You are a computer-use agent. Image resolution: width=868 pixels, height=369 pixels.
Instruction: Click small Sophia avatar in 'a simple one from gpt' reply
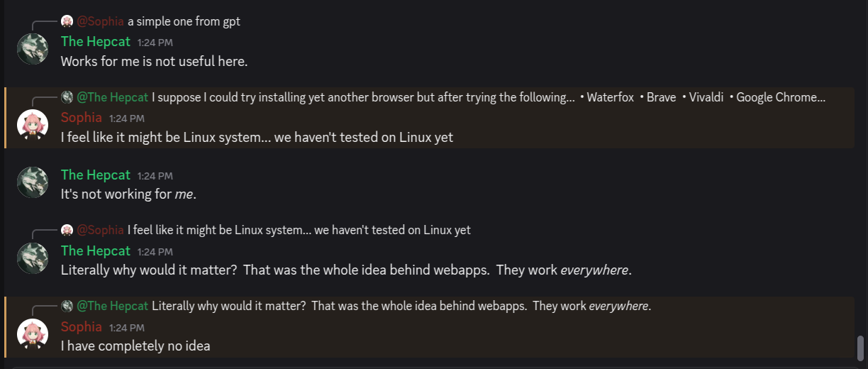click(67, 21)
